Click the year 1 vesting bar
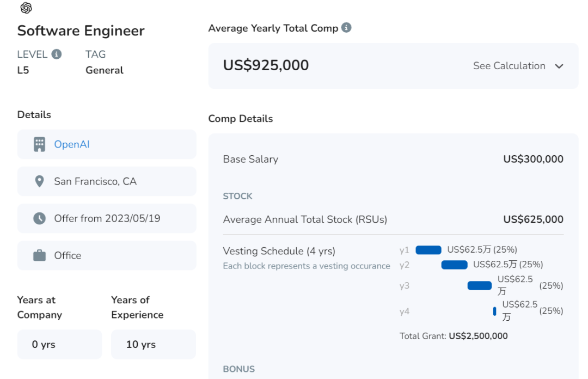 pos(428,250)
